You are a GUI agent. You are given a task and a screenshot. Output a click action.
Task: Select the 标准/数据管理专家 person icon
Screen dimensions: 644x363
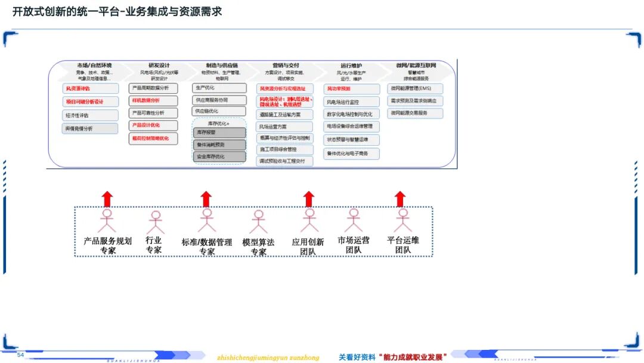[206, 220]
